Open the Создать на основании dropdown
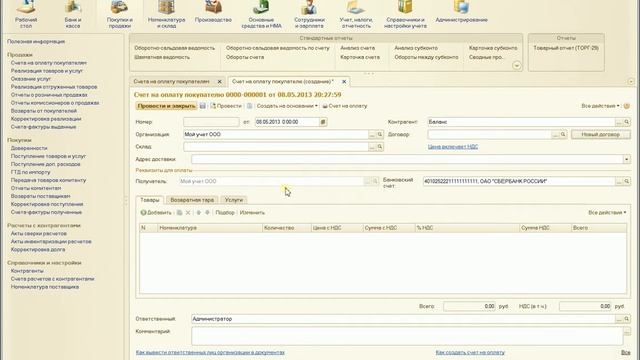The height and width of the screenshot is (360, 640). point(287,106)
